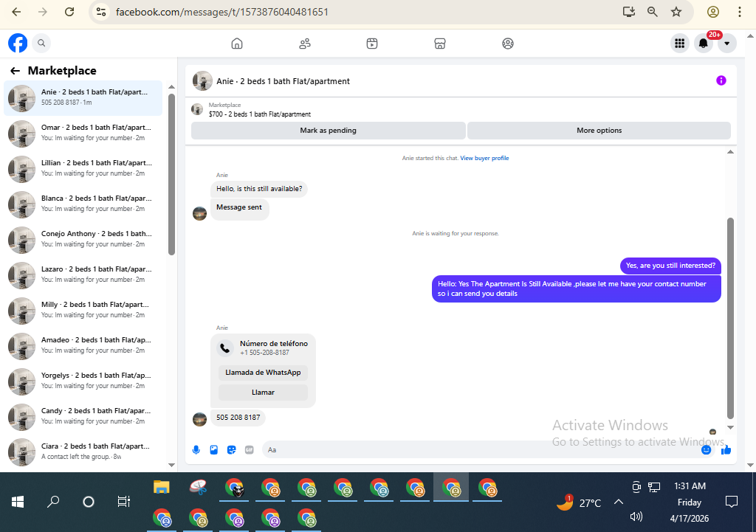The height and width of the screenshot is (532, 756).
Task: Open File Explorer from taskbar
Action: pos(162,488)
